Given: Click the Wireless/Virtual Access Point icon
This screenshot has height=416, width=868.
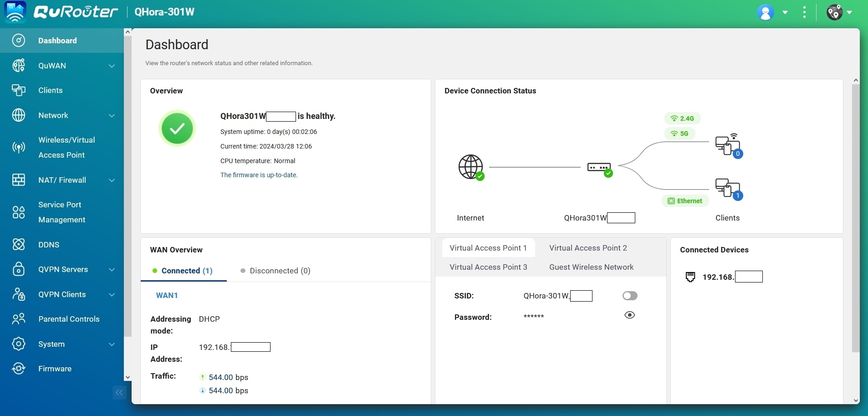Looking at the screenshot, I should [x=19, y=147].
